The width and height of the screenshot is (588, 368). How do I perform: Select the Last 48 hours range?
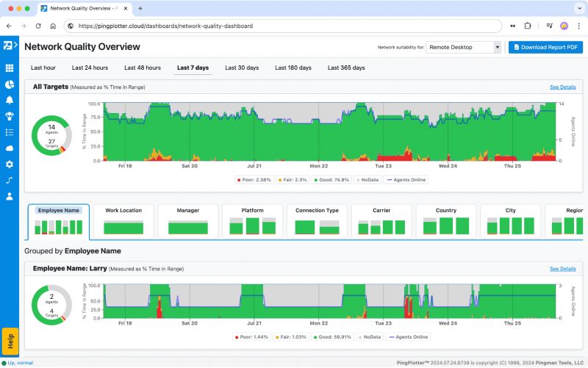[143, 68]
